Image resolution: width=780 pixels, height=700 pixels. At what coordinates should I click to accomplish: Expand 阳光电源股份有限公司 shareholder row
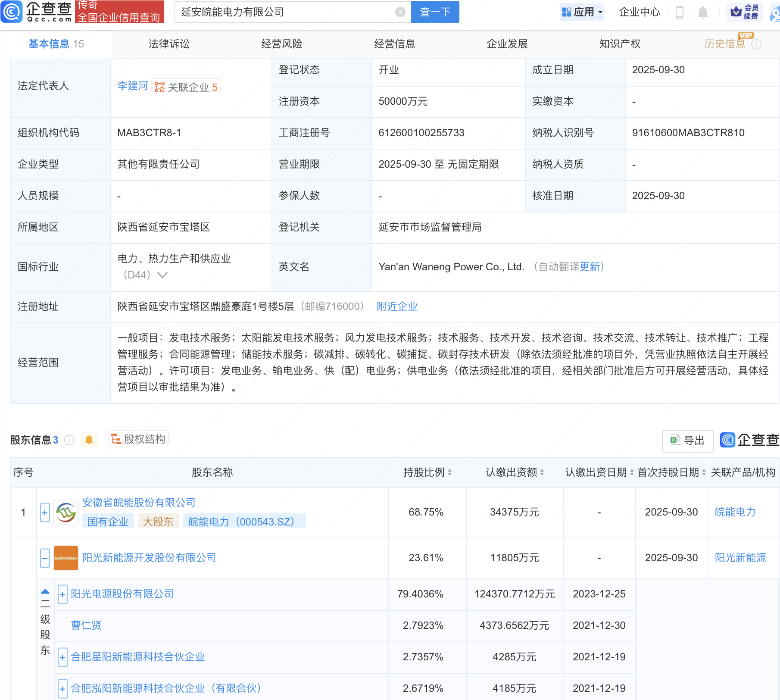click(x=62, y=594)
